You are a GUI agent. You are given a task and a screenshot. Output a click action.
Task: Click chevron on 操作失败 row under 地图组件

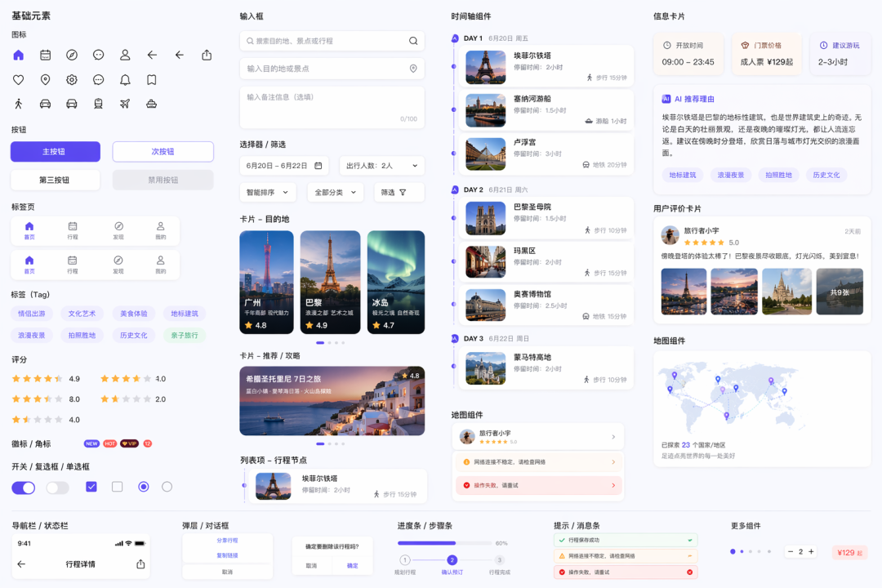(613, 485)
